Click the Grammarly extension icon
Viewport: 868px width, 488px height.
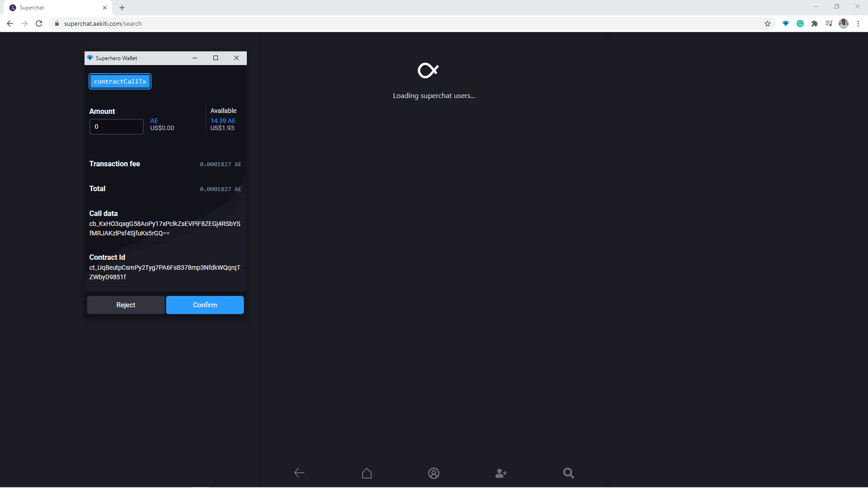coord(800,23)
